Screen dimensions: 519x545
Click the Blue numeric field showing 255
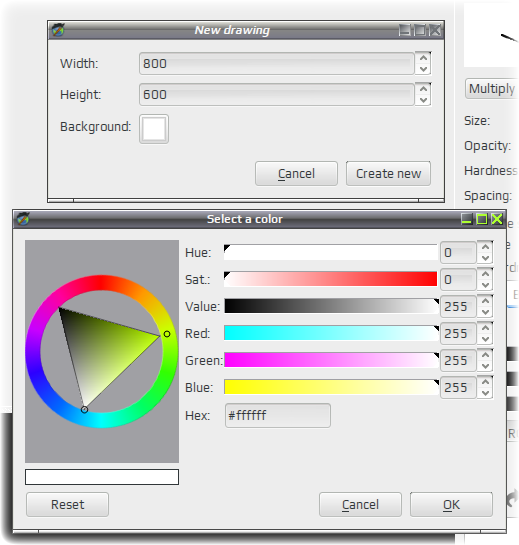pyautogui.click(x=458, y=387)
